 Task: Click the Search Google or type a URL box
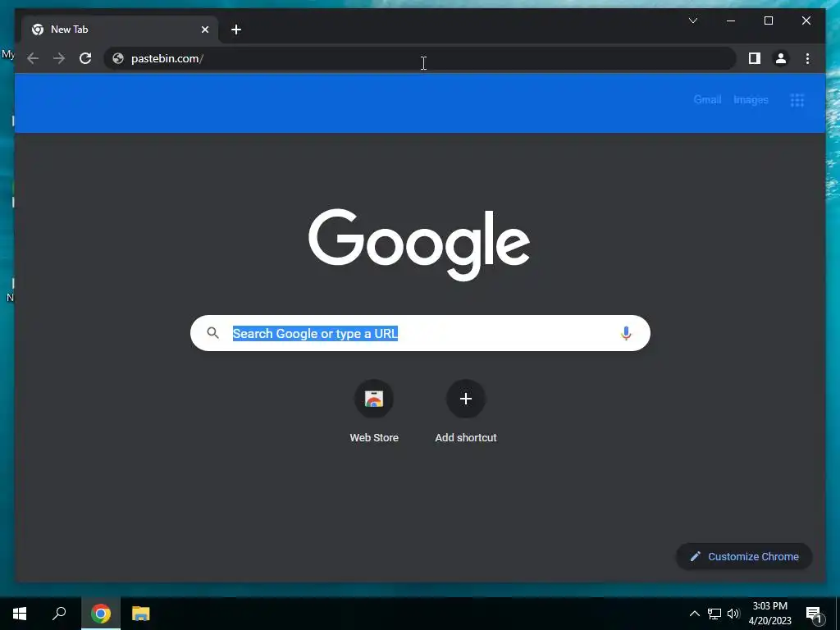pos(420,333)
